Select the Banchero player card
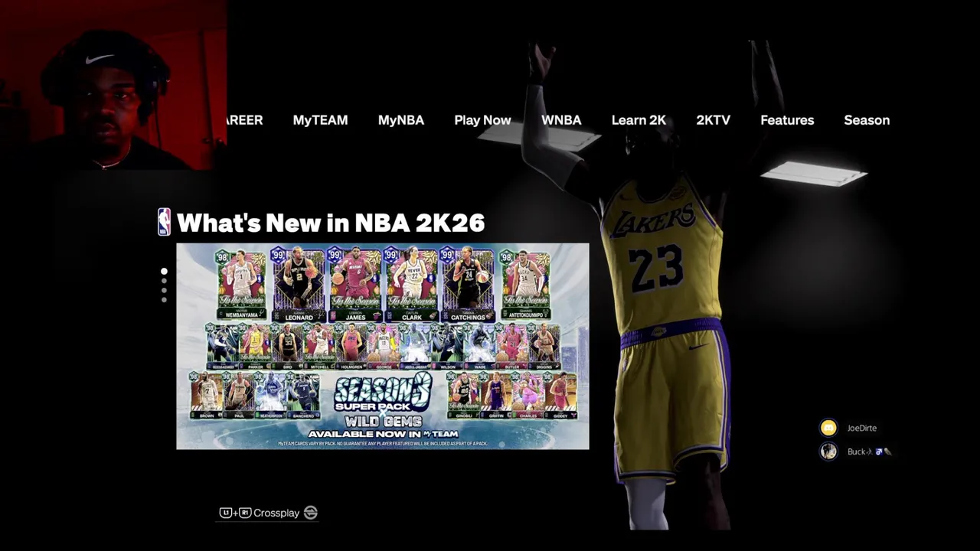This screenshot has height=551, width=980. pos(304,396)
